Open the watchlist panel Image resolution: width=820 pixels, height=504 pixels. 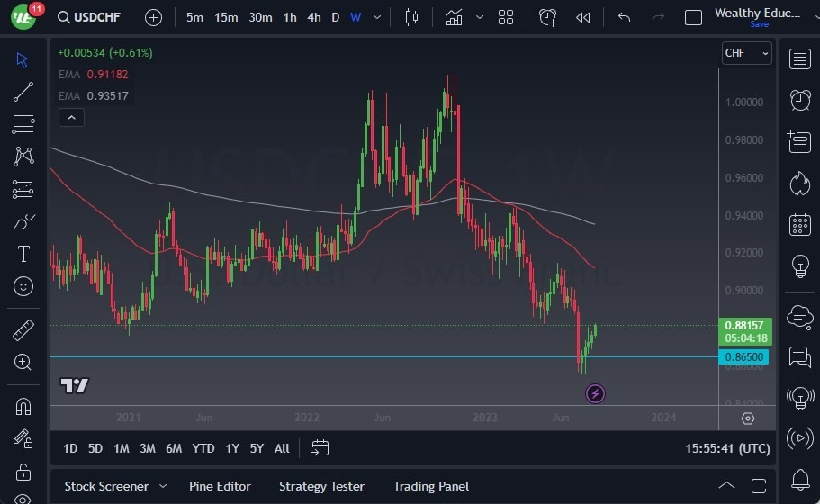799,58
